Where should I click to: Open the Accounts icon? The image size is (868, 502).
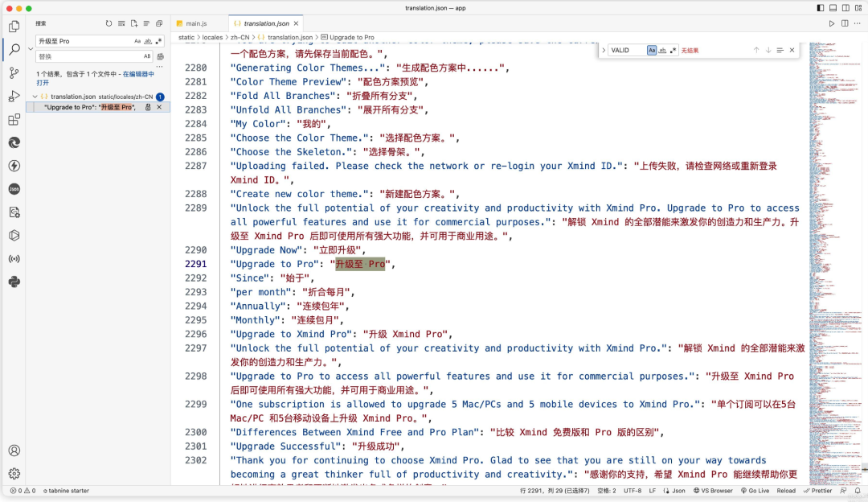(x=14, y=451)
